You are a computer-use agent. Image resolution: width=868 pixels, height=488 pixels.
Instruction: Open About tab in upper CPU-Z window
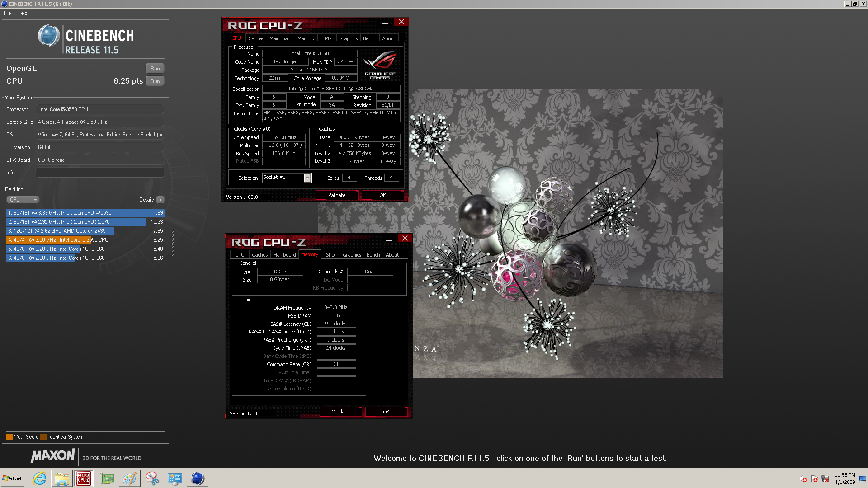click(389, 38)
